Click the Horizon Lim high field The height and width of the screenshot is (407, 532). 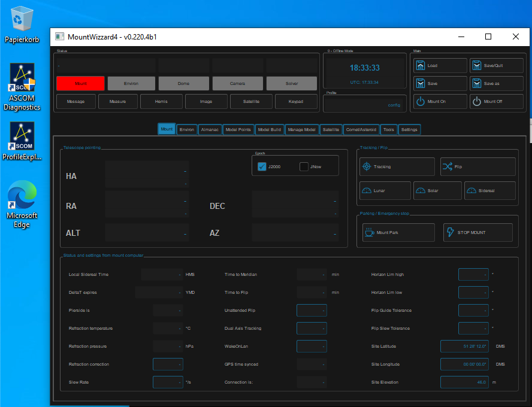(x=473, y=275)
